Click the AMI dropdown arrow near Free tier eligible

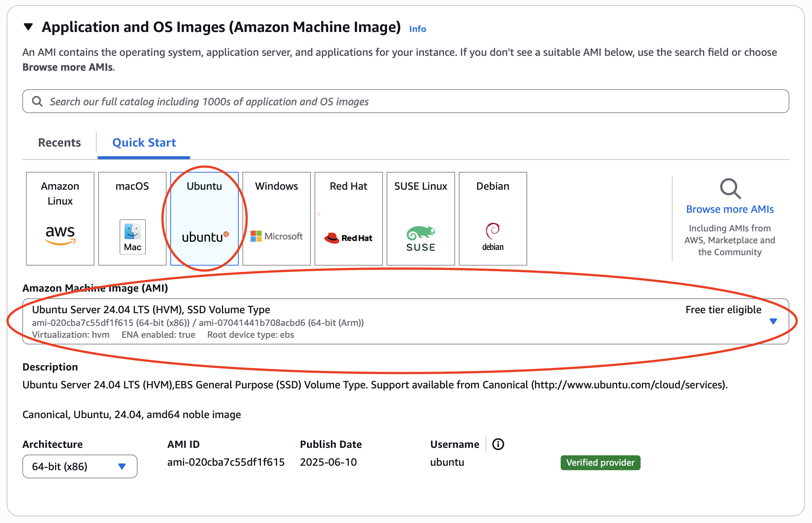pyautogui.click(x=773, y=321)
